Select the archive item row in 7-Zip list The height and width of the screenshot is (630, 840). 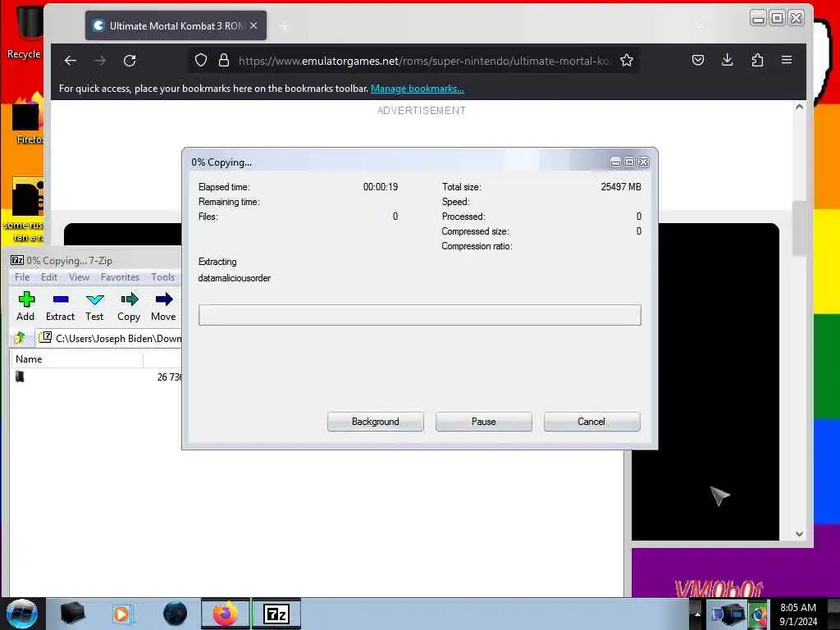pyautogui.click(x=97, y=377)
